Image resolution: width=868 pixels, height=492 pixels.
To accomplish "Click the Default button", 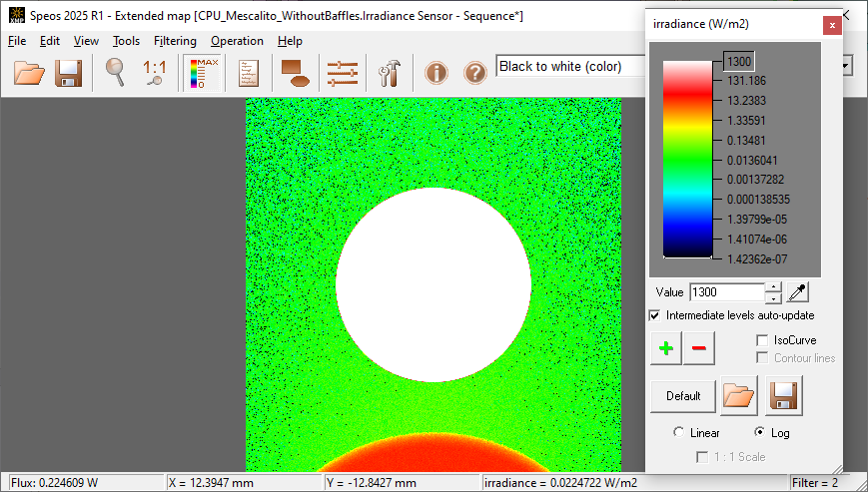I will (683, 396).
